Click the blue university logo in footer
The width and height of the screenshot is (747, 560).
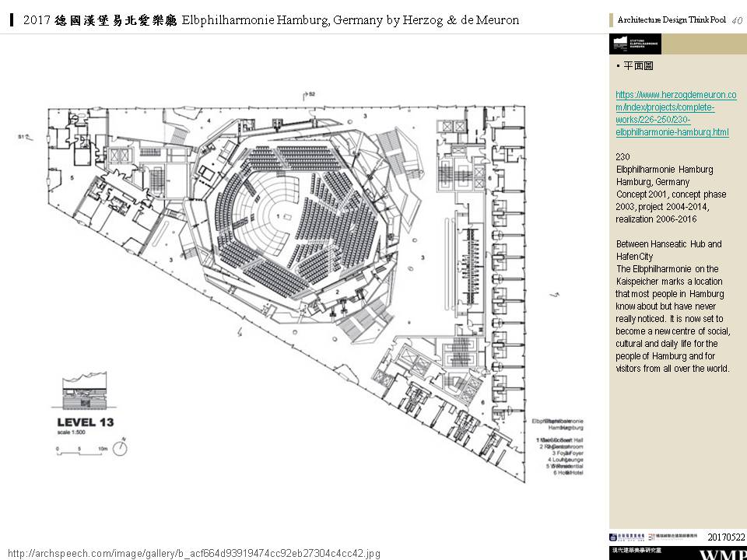pyautogui.click(x=627, y=537)
